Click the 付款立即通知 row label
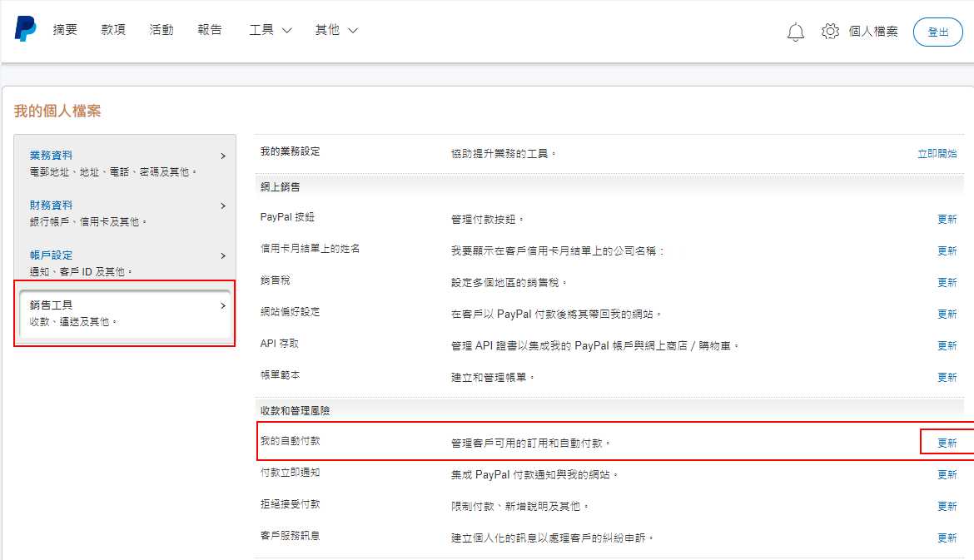Viewport: 974px width, 560px height. 290,473
